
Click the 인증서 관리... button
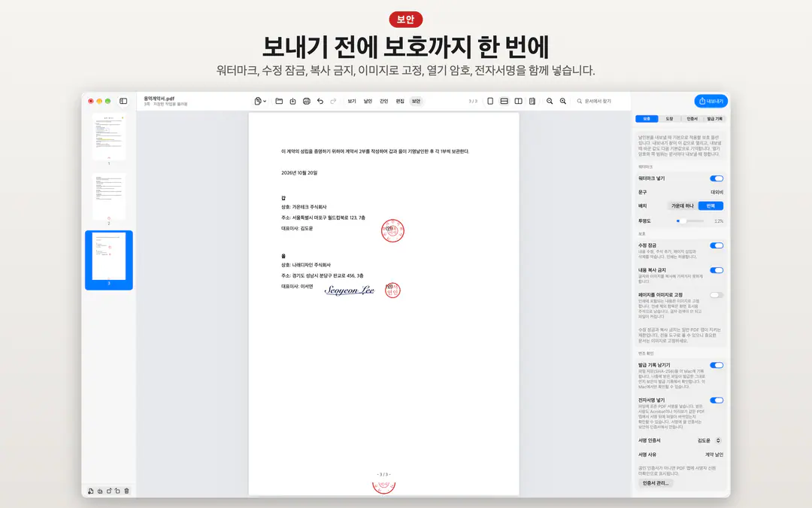click(655, 483)
